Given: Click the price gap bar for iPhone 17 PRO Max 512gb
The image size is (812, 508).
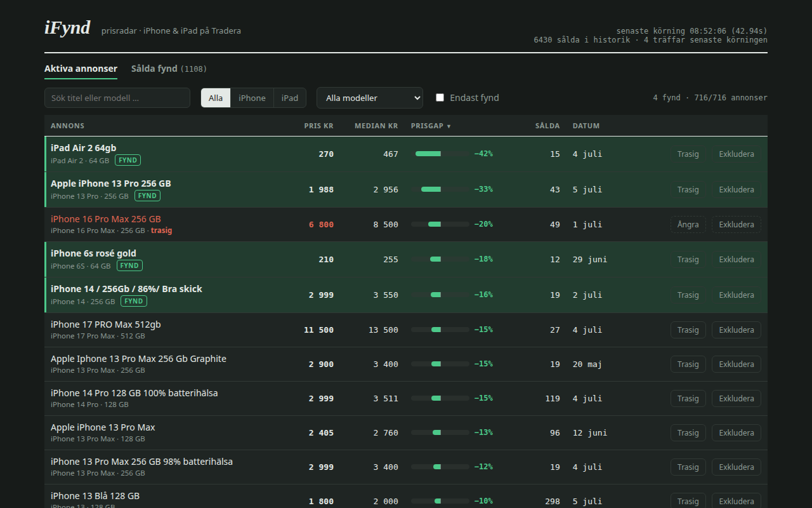Looking at the screenshot, I should click(440, 330).
